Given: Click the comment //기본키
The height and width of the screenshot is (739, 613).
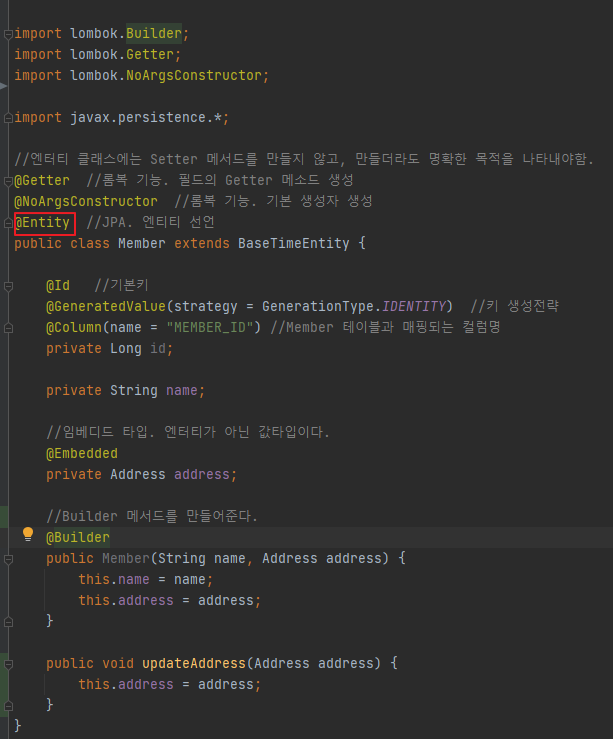Looking at the screenshot, I should coord(122,285).
